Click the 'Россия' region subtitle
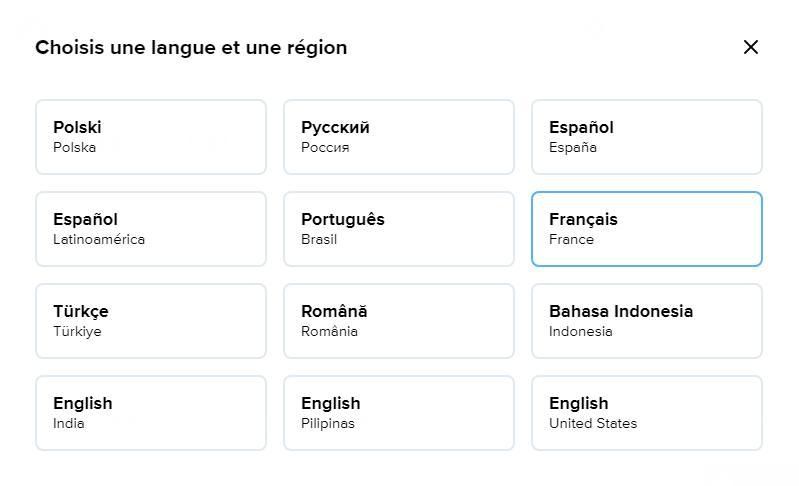Screen dimensions: 799x486 tap(325, 148)
